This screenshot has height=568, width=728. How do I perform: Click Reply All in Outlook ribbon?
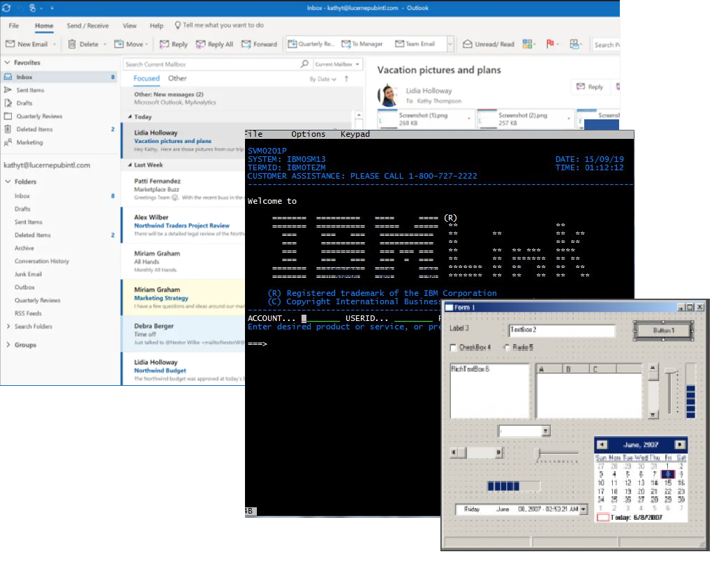pyautogui.click(x=214, y=44)
